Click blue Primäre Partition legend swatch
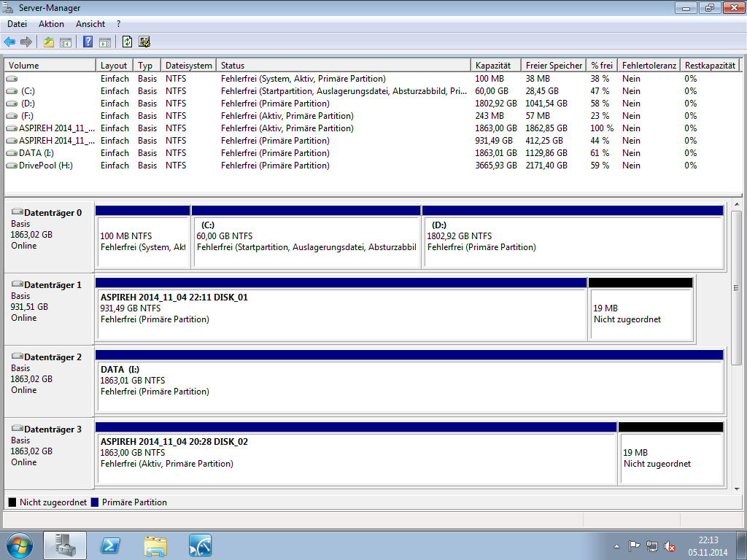The height and width of the screenshot is (560, 747). tap(96, 502)
